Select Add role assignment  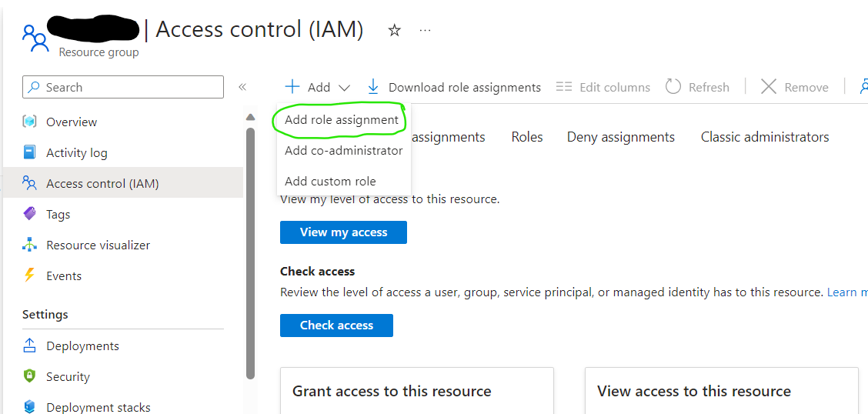click(342, 119)
